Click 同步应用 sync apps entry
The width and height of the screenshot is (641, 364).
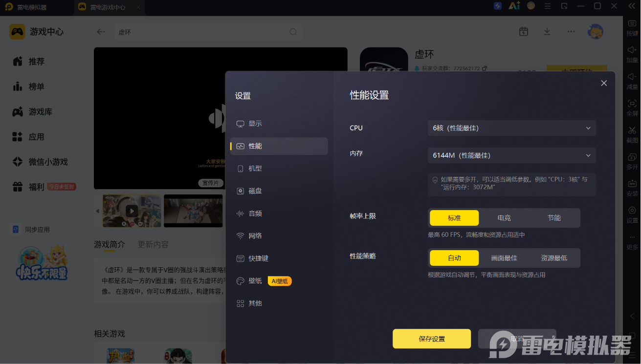[x=31, y=230]
